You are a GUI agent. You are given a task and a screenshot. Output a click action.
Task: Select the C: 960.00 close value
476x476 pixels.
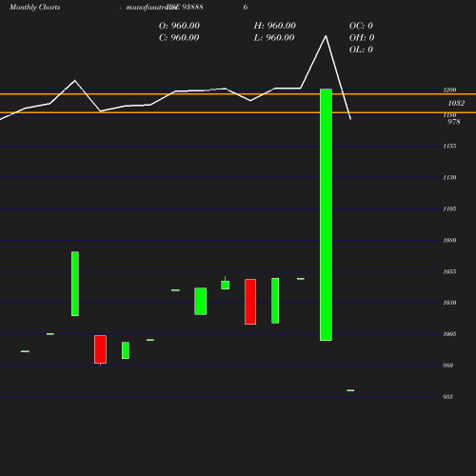click(x=179, y=38)
